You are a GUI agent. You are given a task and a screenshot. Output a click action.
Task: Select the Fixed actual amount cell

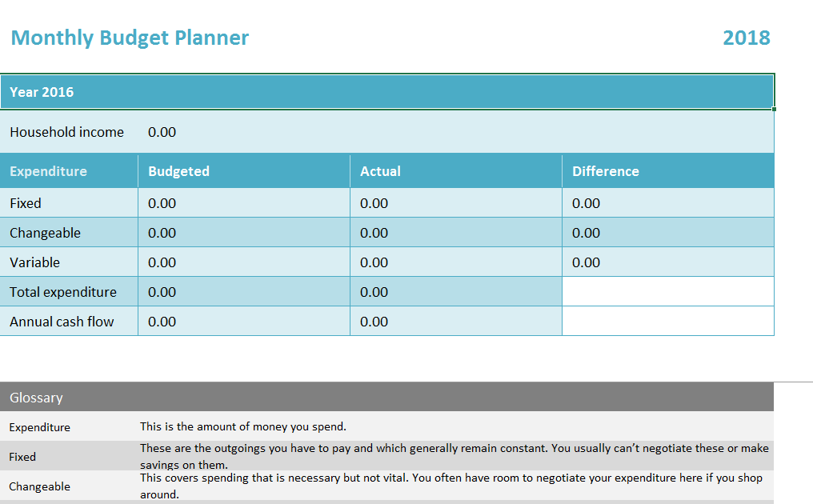click(x=456, y=202)
